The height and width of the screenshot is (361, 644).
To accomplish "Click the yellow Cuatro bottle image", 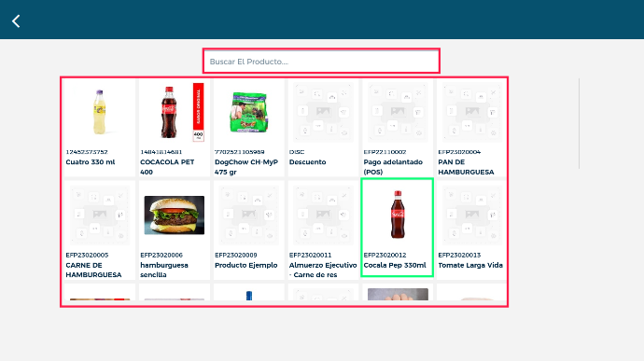I will click(99, 112).
